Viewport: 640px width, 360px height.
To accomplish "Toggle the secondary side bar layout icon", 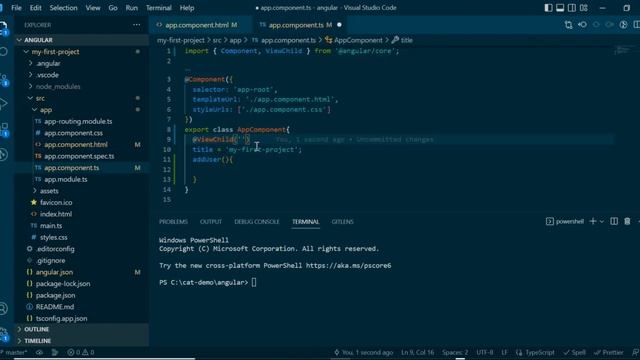I will (x=572, y=8).
